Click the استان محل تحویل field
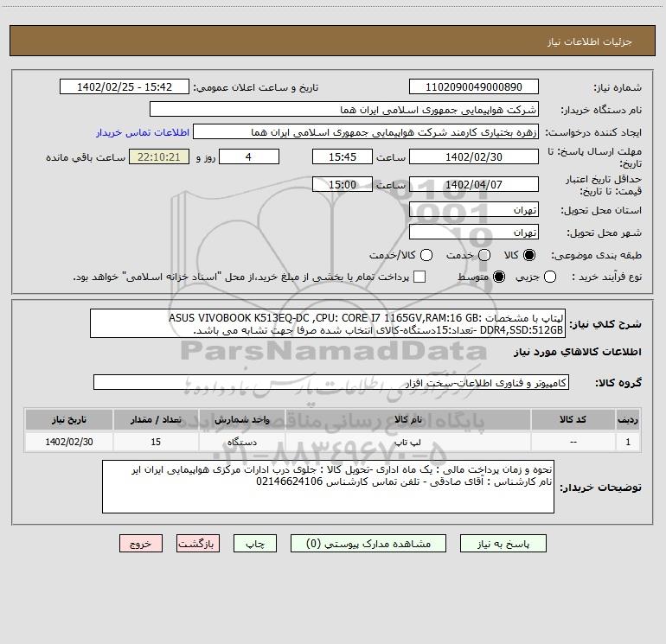This screenshot has width=666, height=644. (x=473, y=211)
